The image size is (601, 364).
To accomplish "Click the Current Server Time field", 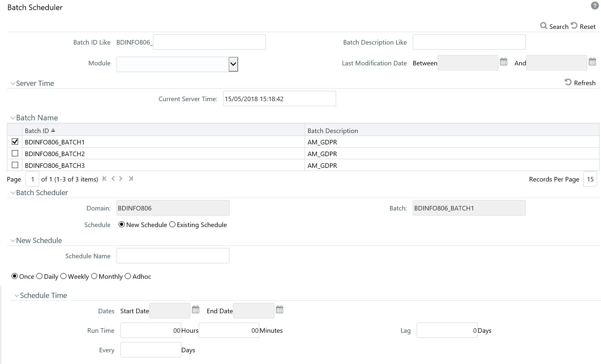I will 279,99.
